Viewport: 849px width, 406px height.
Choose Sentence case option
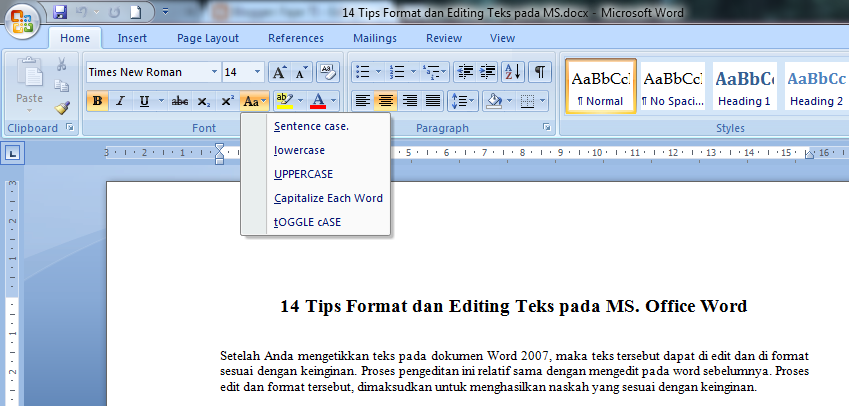pos(316,127)
